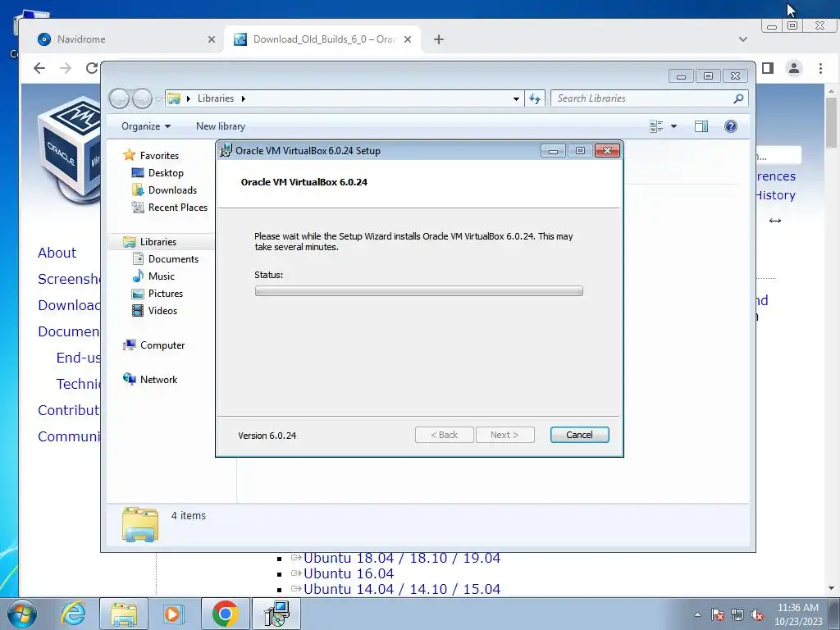Open Chrome profile avatar
Viewport: 840px width, 630px height.
[794, 68]
